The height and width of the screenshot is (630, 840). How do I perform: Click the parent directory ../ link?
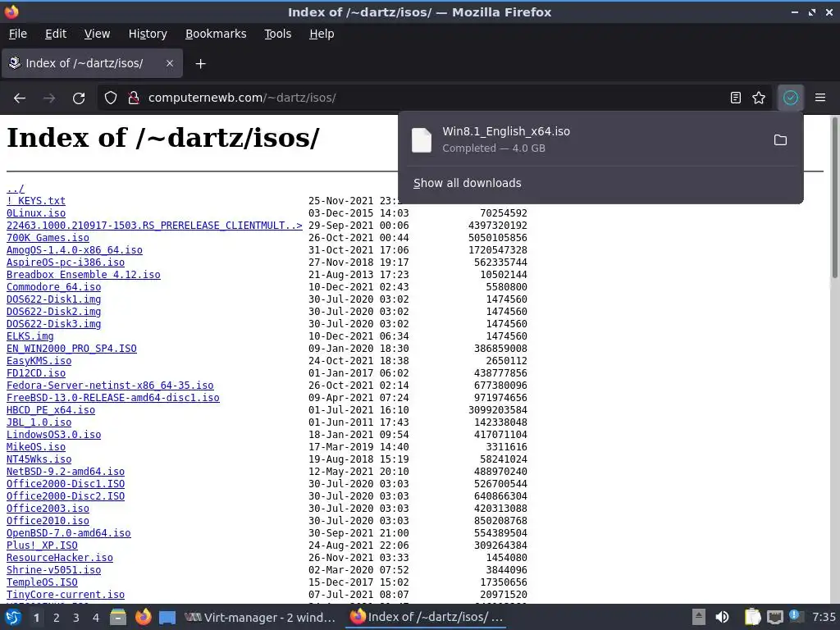(16, 189)
